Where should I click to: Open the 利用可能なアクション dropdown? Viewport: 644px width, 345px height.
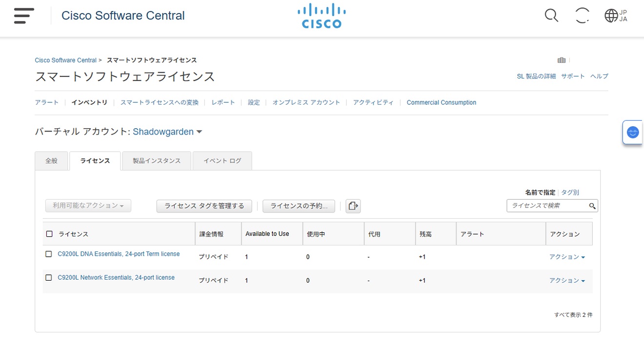tap(88, 206)
